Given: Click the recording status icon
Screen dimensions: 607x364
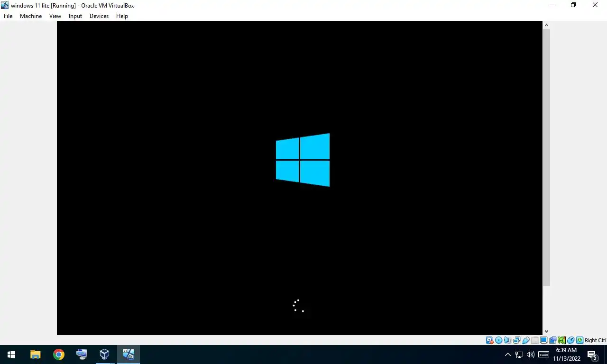Looking at the screenshot, I should click(552, 340).
